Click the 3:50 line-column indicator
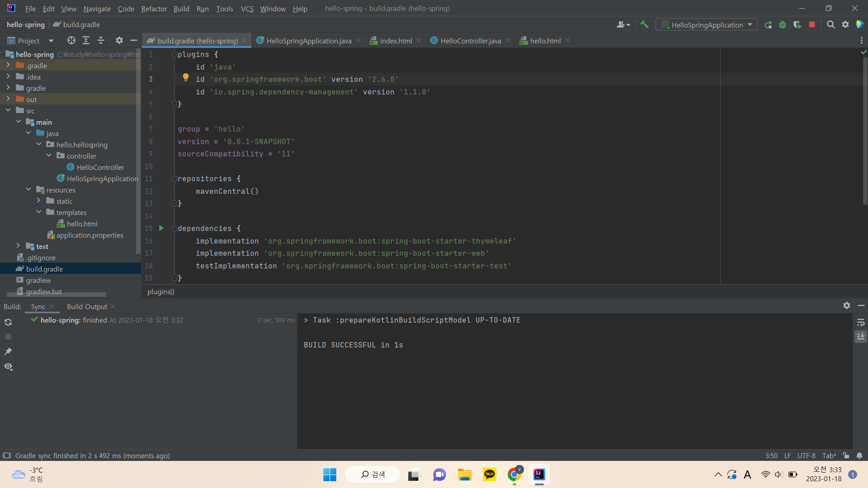 [771, 455]
